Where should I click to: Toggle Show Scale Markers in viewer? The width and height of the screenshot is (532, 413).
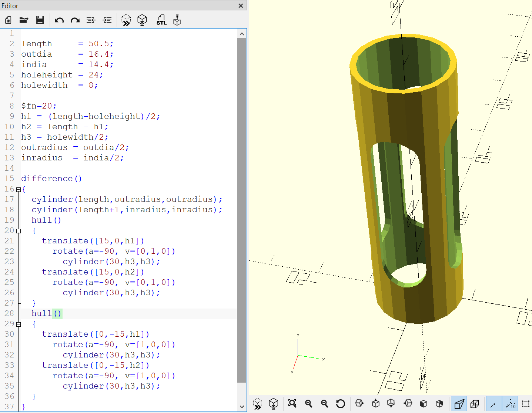coord(510,403)
